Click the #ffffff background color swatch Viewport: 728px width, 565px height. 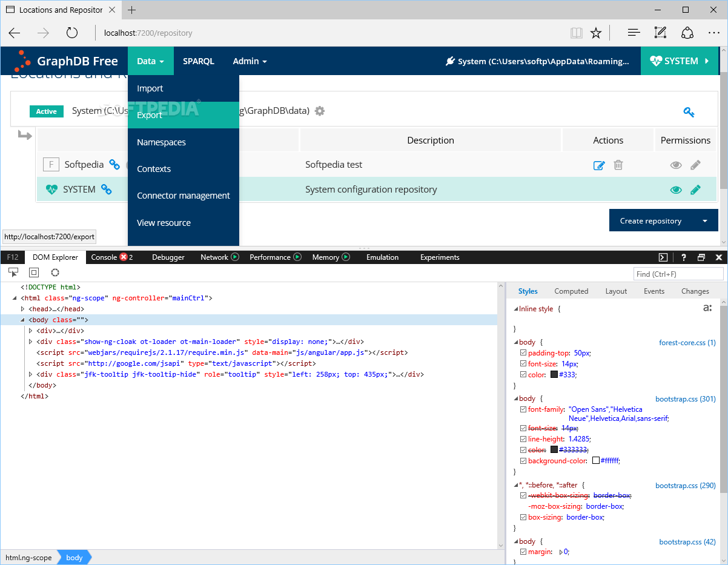coord(596,461)
